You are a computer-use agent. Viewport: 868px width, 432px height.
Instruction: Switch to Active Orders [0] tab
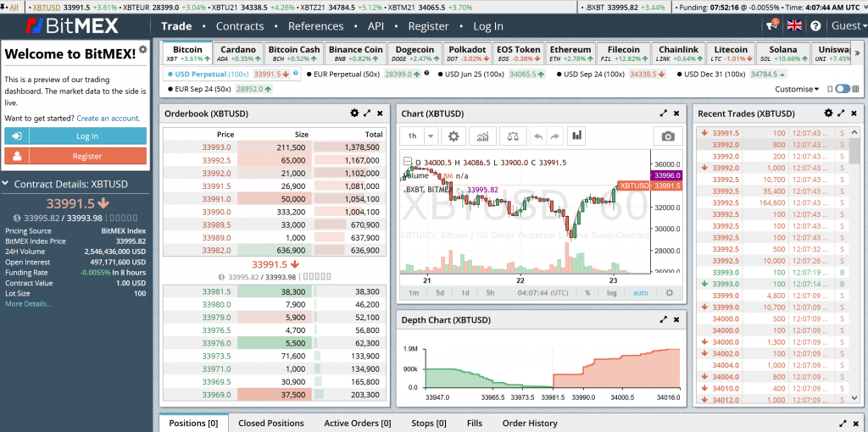point(358,424)
